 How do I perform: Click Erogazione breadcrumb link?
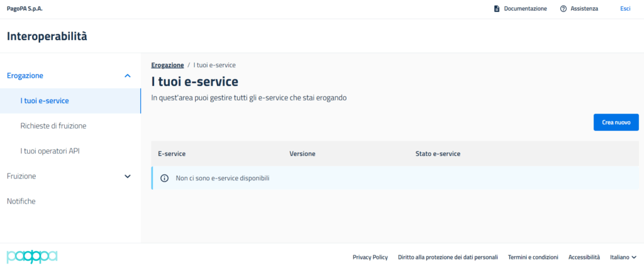coord(167,65)
